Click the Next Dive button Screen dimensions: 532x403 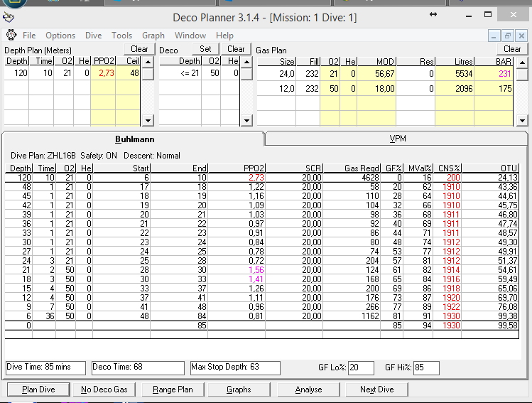tap(376, 389)
